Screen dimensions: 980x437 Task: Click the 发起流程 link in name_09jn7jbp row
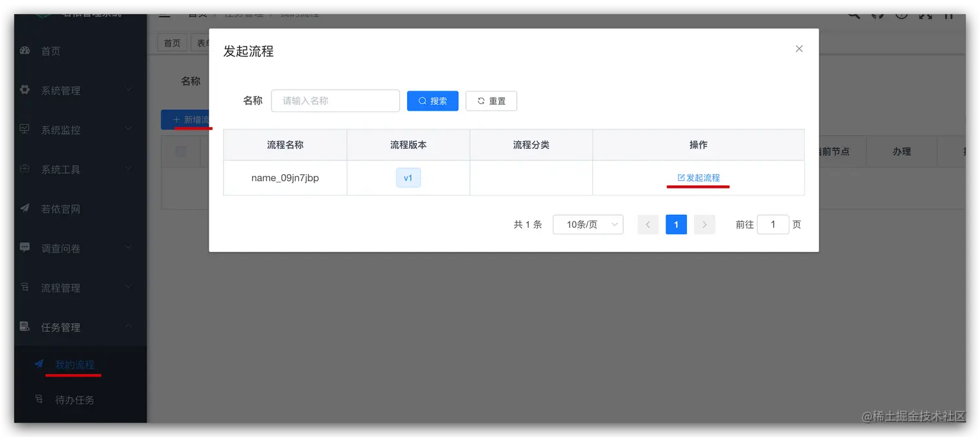[x=698, y=177]
